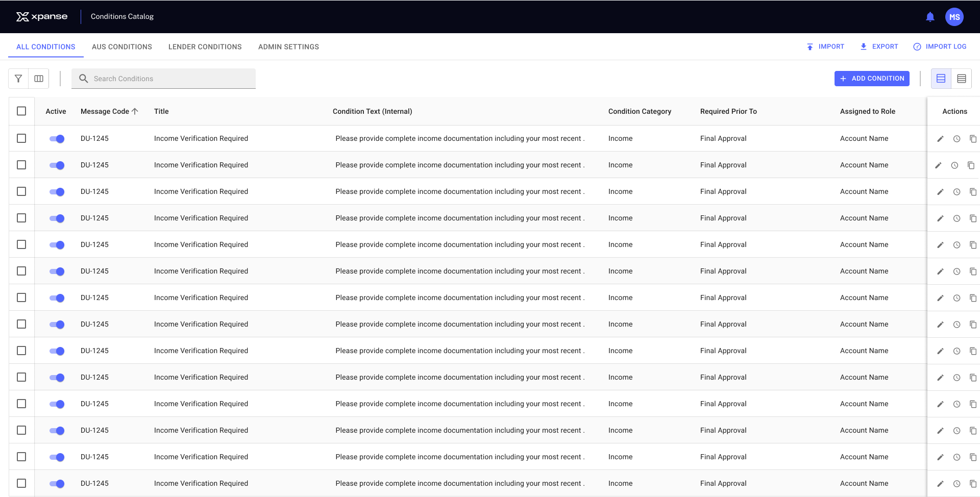Check the first row's checkbox
The height and width of the screenshot is (497, 980).
click(21, 138)
